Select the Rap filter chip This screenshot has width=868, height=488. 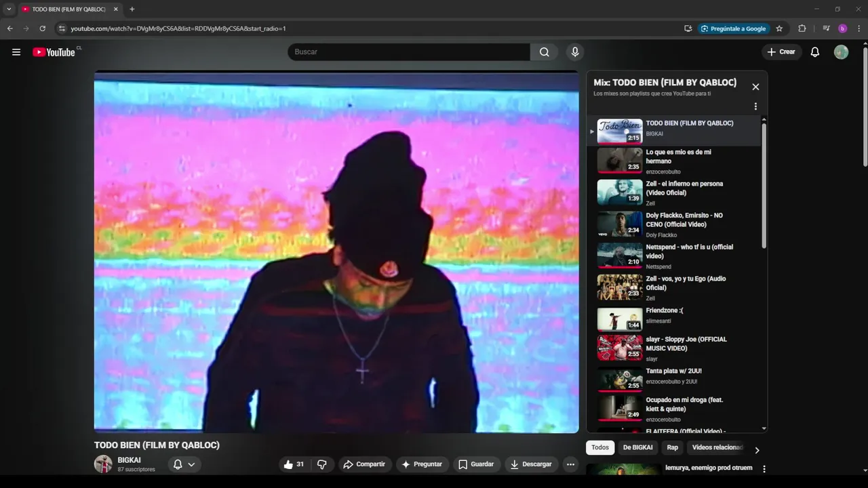coord(673,447)
